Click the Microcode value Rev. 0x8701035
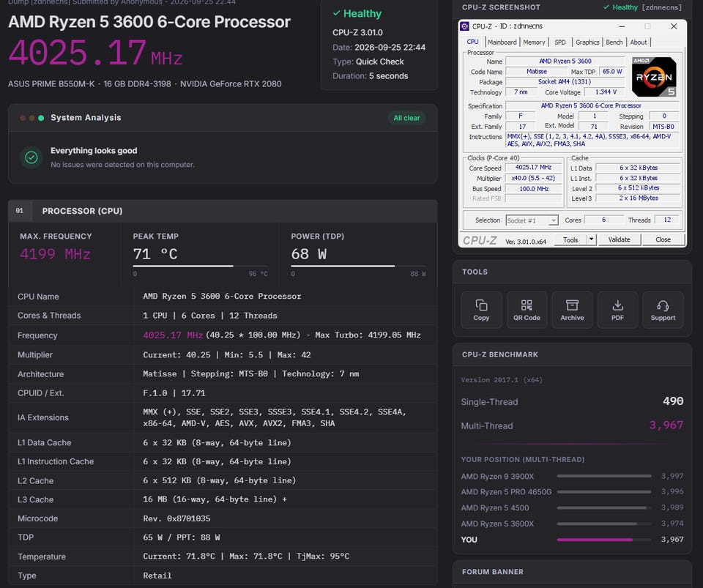This screenshot has width=703, height=588. 176,518
